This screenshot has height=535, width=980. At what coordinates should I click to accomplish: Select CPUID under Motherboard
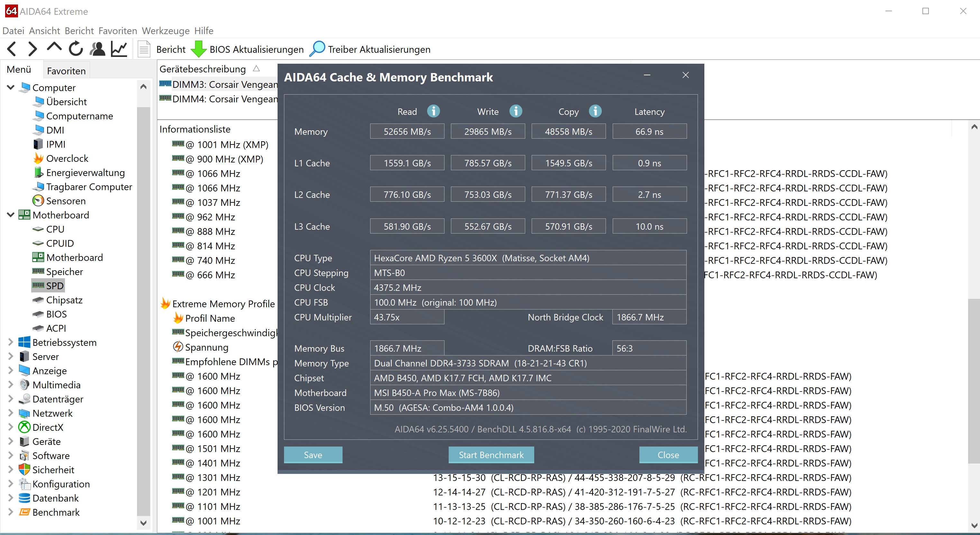[53, 244]
